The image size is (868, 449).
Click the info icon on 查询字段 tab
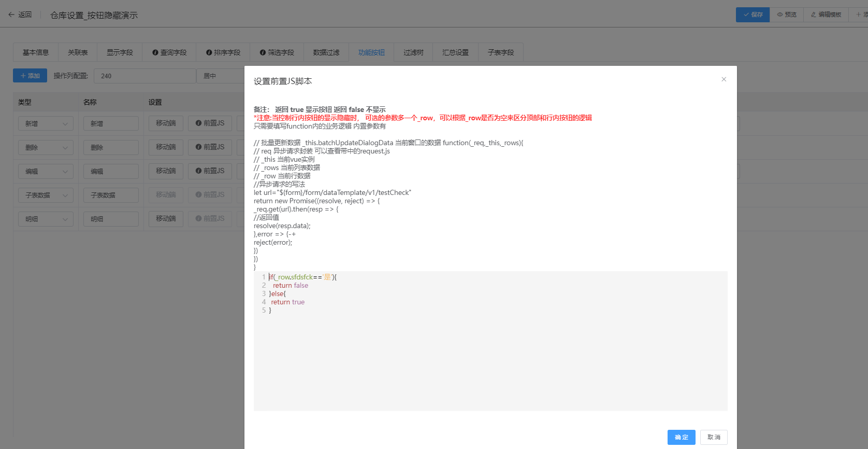point(155,53)
